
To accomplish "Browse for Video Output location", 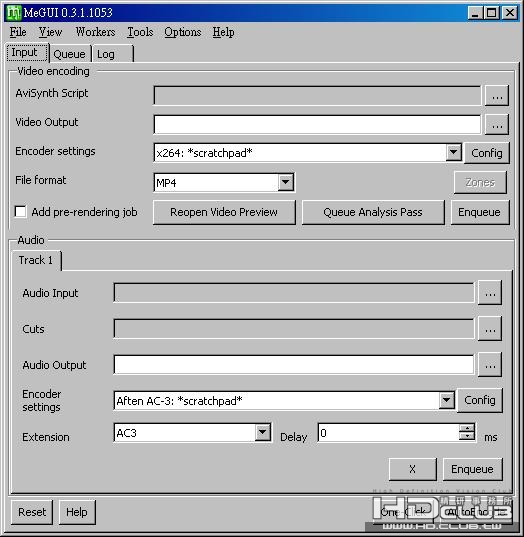I will (x=497, y=124).
